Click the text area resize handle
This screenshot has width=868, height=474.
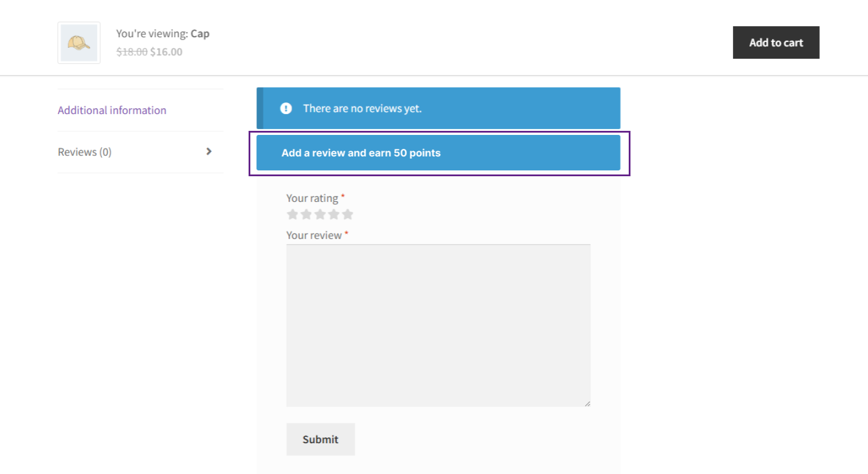[x=587, y=404]
